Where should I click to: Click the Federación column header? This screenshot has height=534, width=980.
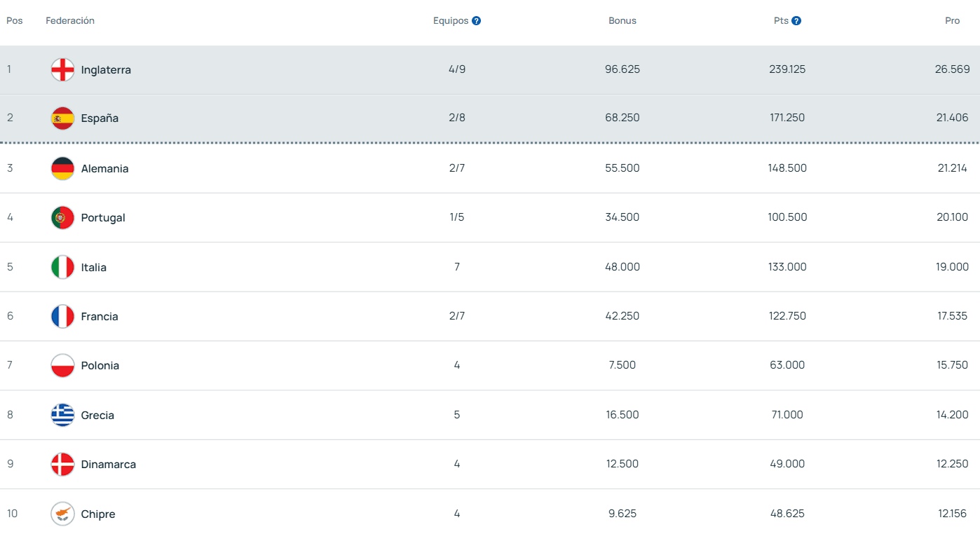pos(70,21)
